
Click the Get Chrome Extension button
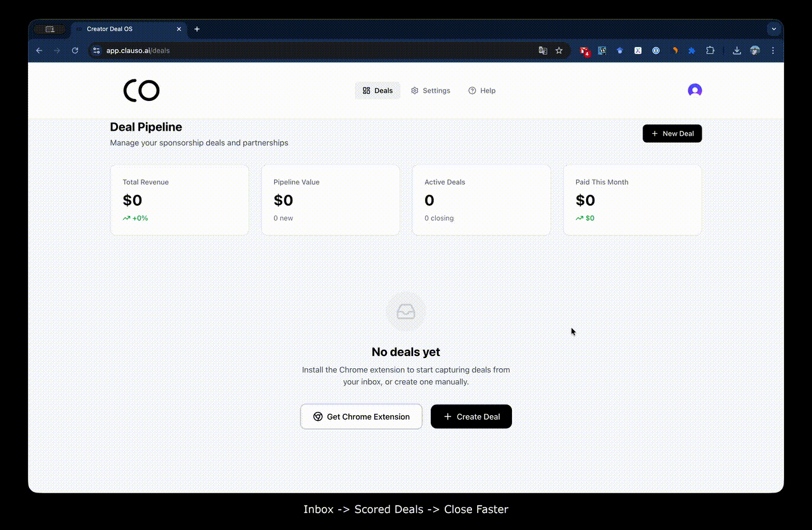[x=361, y=416]
